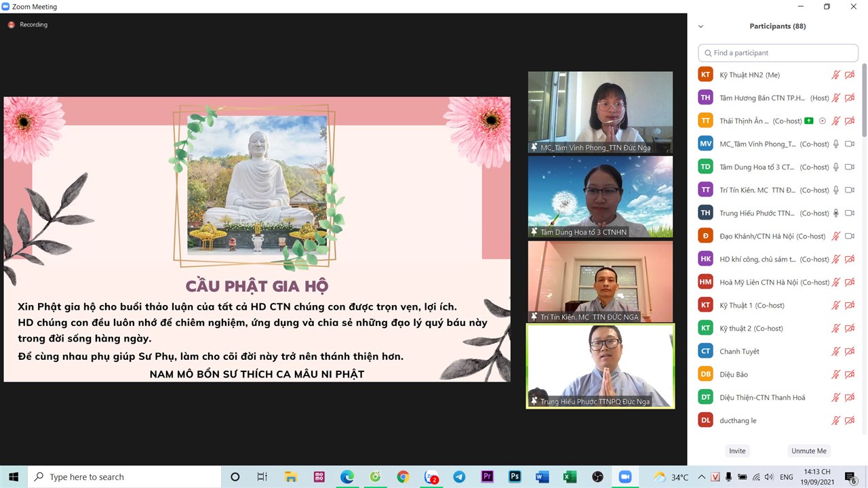Click muted mic icon for Tâm Hương Bản host
Viewport: 868px width, 488px height.
(x=836, y=98)
